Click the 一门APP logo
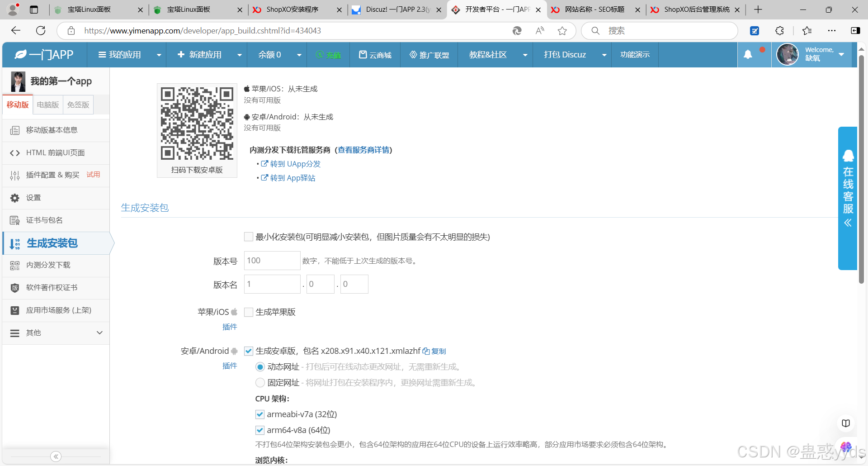This screenshot has width=868, height=466. tap(44, 55)
